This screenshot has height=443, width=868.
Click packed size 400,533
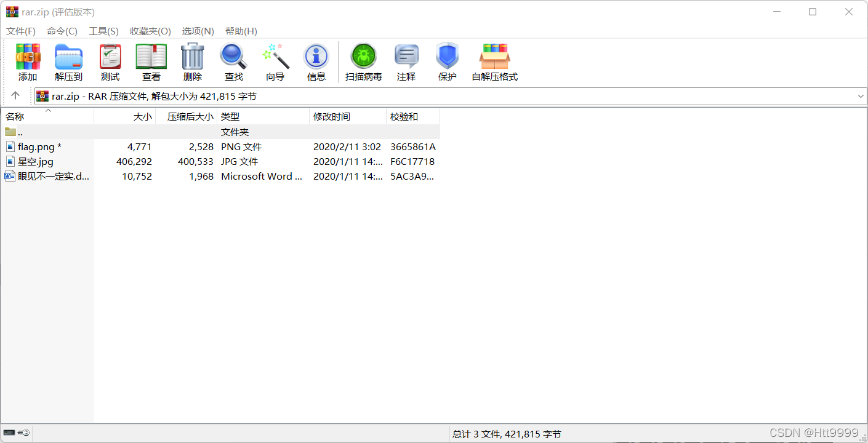point(196,161)
